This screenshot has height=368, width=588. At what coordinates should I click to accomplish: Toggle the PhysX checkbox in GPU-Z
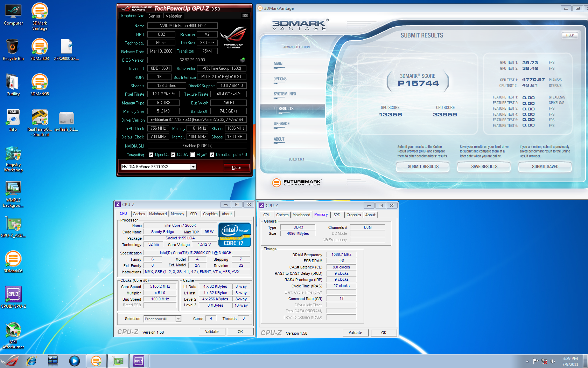[x=193, y=155]
